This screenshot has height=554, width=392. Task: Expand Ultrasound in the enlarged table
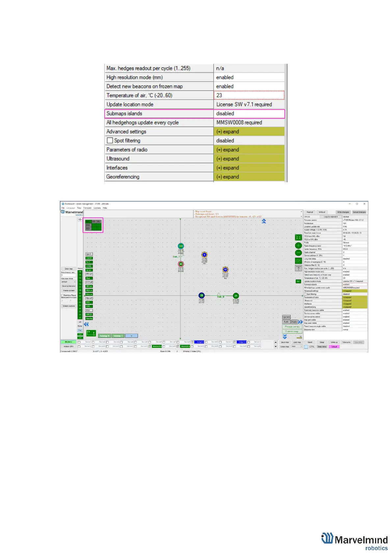[249, 159]
